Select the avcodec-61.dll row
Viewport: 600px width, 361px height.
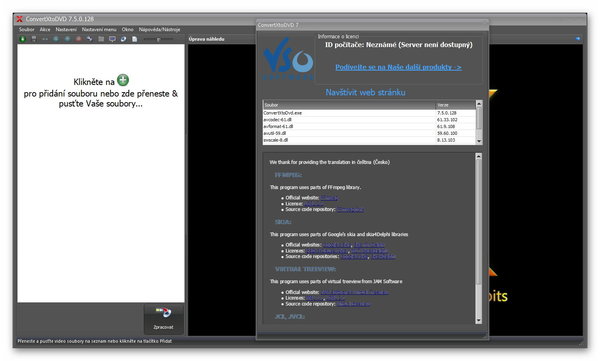[x=369, y=120]
